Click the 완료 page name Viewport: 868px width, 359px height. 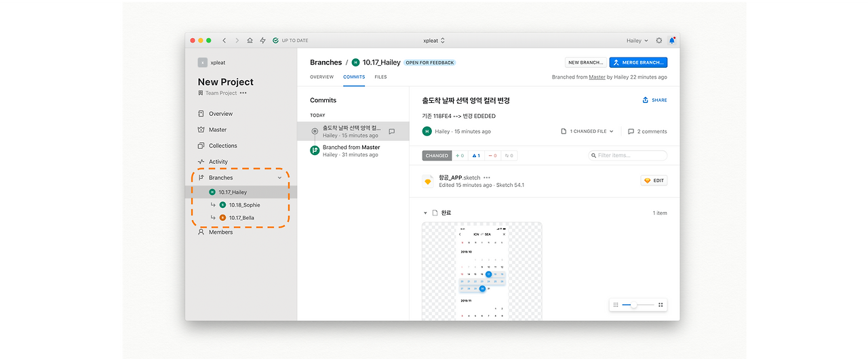pyautogui.click(x=446, y=213)
